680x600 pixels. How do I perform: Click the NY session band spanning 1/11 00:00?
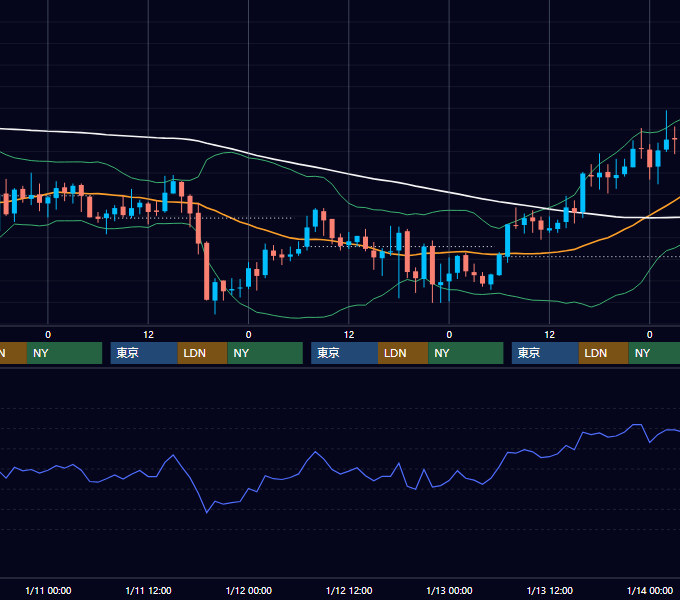(64, 353)
